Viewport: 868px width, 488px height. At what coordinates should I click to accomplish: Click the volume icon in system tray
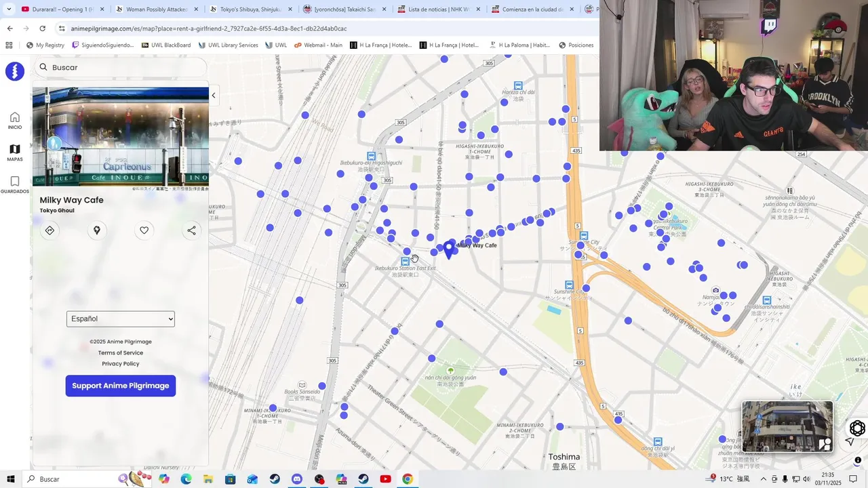click(x=807, y=479)
